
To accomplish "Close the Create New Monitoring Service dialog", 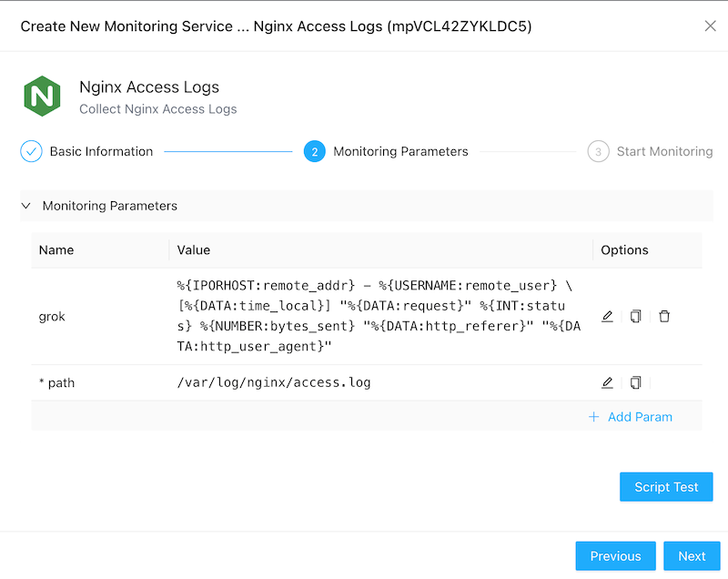I will (x=710, y=26).
